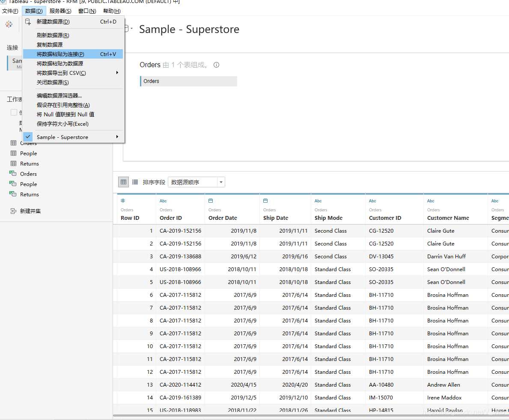Image resolution: width=509 pixels, height=420 pixels.
Task: Click People sheet table icon
Action: click(x=13, y=153)
